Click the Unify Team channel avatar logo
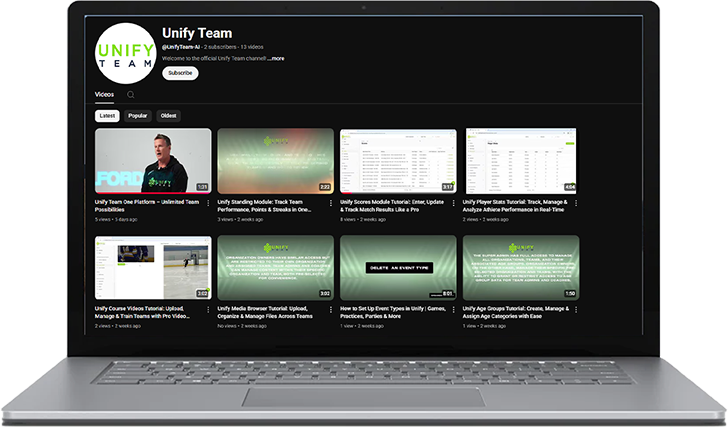This screenshot has height=427, width=728. point(125,54)
